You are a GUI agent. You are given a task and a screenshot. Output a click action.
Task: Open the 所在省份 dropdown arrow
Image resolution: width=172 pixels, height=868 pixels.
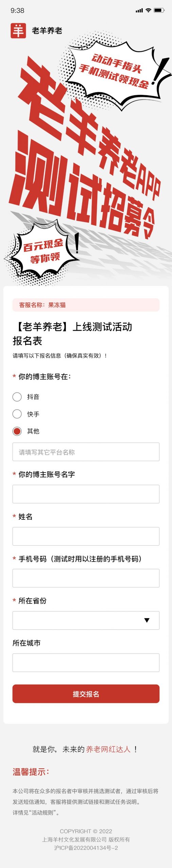147,620
